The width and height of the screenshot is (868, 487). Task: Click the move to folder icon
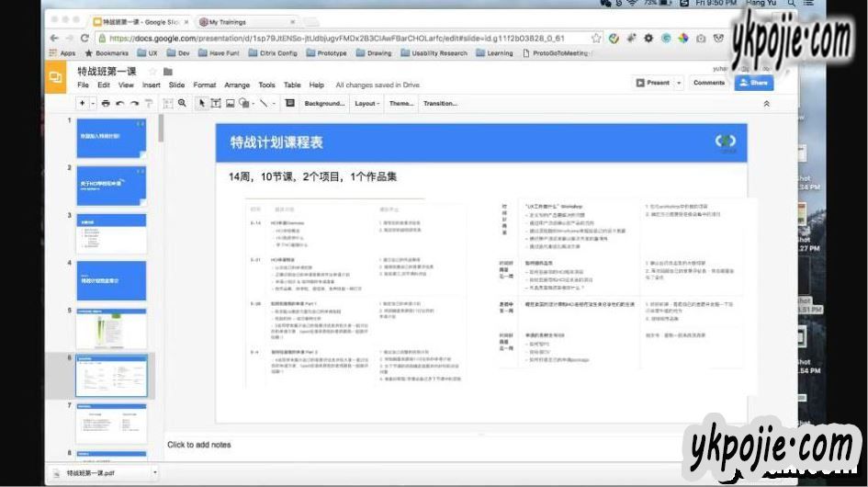pos(168,71)
